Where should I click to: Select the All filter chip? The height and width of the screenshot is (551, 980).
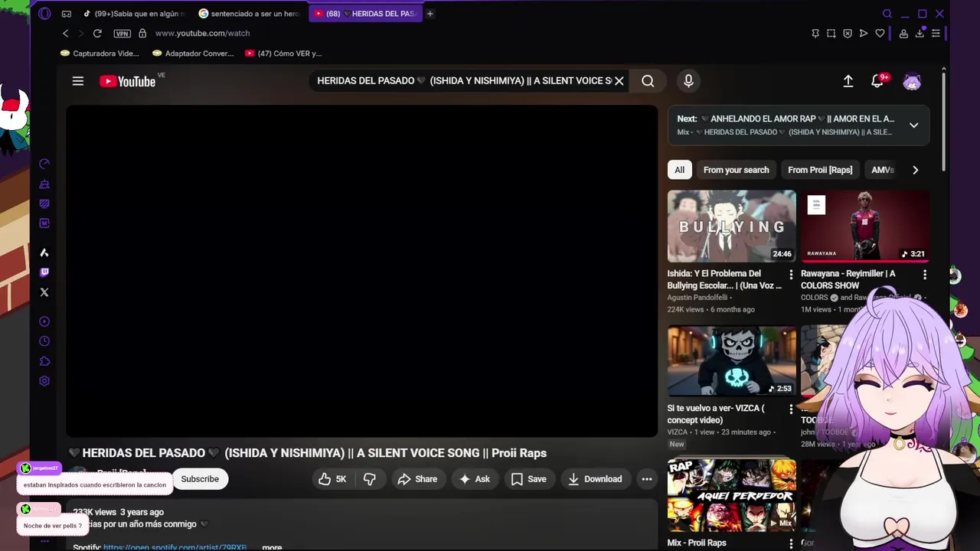[679, 170]
